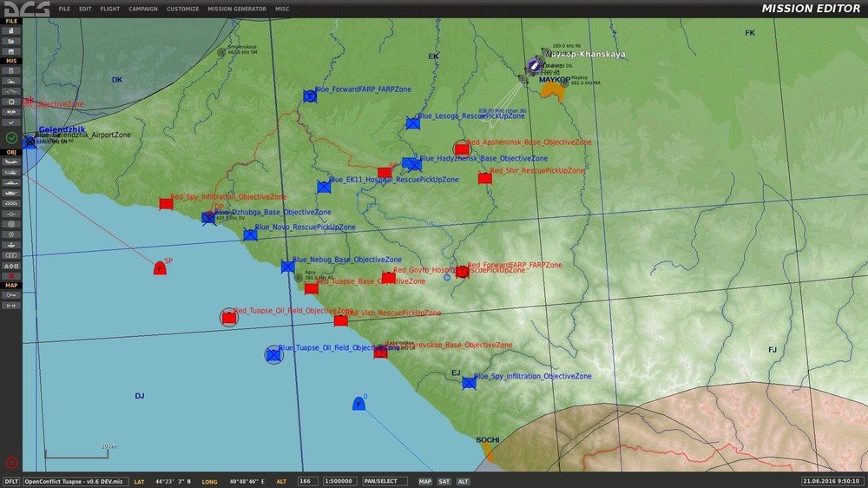Open the FILE menu
868x488 pixels.
(x=64, y=9)
